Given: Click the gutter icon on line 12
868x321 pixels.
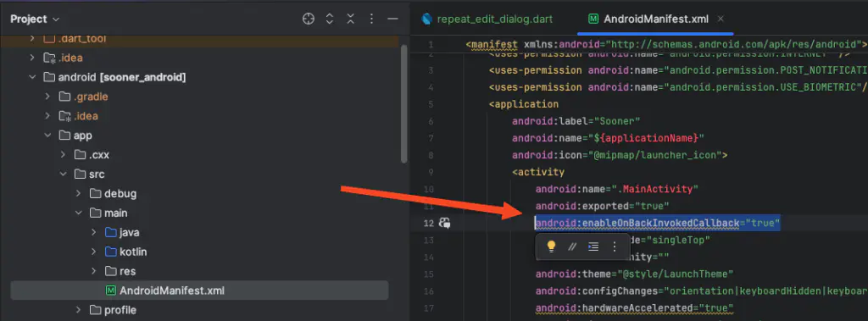Looking at the screenshot, I should (x=444, y=223).
